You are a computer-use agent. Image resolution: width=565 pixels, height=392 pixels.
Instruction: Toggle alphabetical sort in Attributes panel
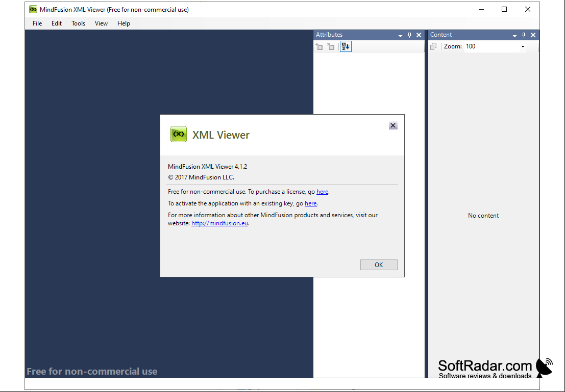[x=346, y=46]
